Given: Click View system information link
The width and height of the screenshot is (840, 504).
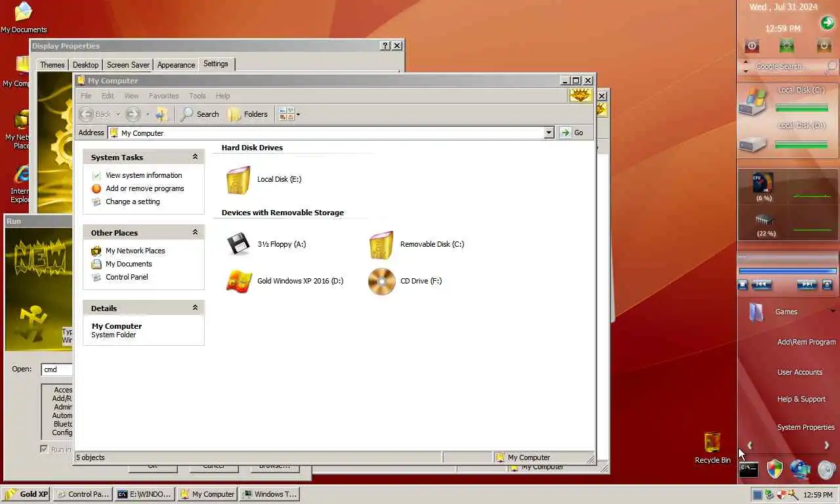Looking at the screenshot, I should pos(144,175).
